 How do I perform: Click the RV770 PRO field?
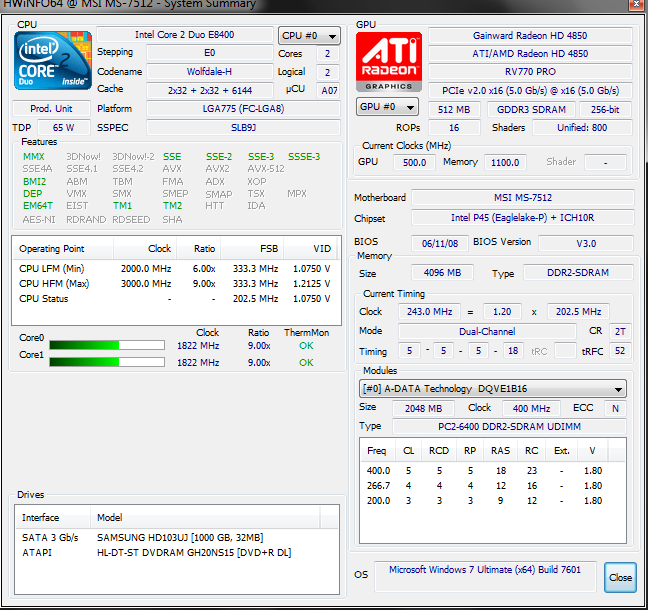(x=530, y=72)
